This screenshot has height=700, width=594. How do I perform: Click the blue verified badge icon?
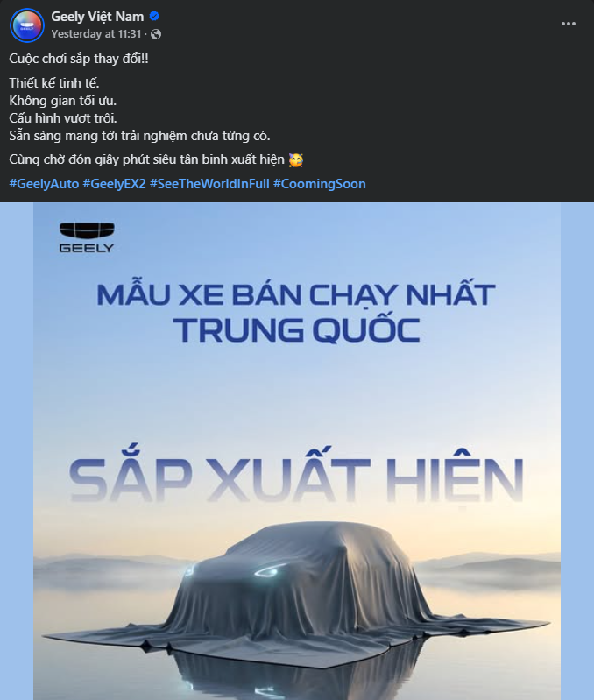click(154, 16)
